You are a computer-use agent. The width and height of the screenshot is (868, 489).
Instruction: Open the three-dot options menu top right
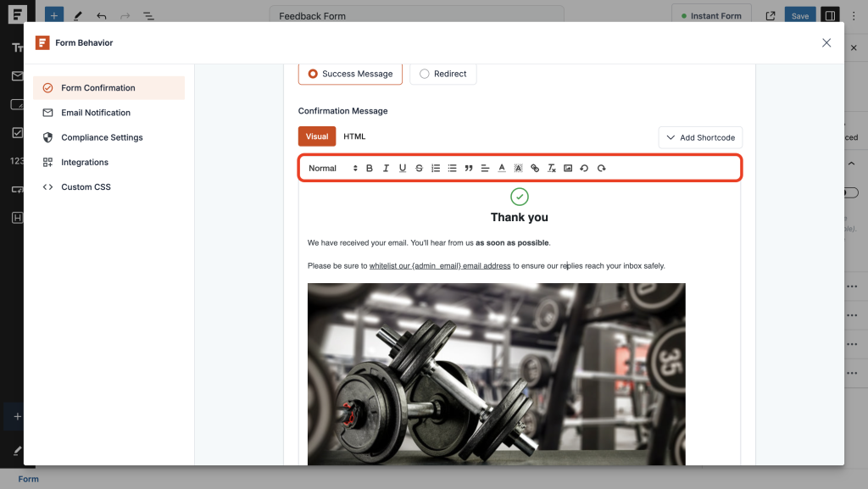pyautogui.click(x=852, y=14)
